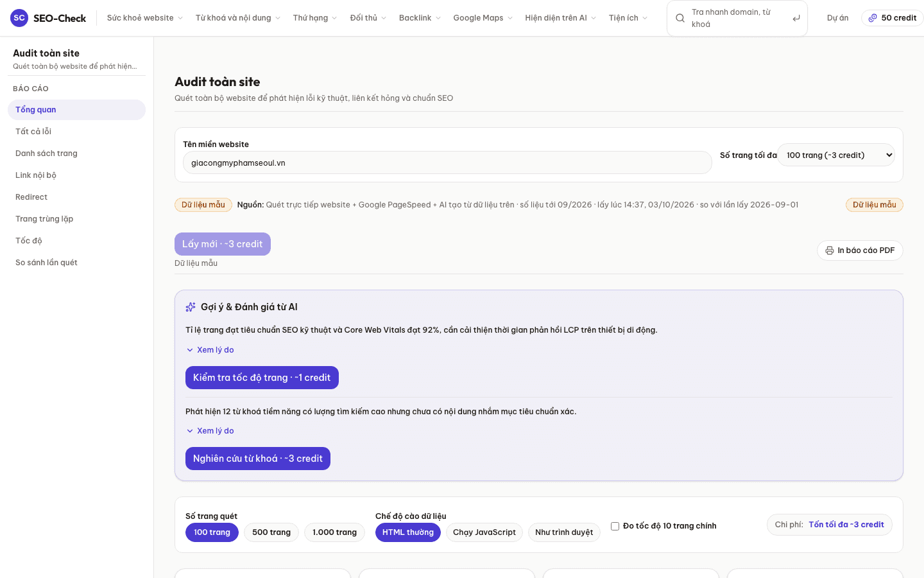The width and height of the screenshot is (924, 578).
Task: Select the 500 trang scan option
Action: pos(271,532)
